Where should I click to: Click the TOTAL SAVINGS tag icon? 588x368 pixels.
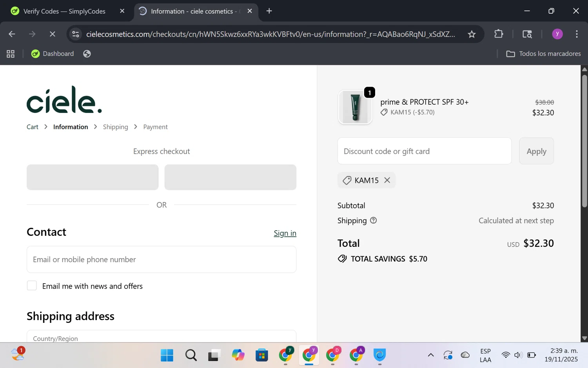(x=342, y=259)
